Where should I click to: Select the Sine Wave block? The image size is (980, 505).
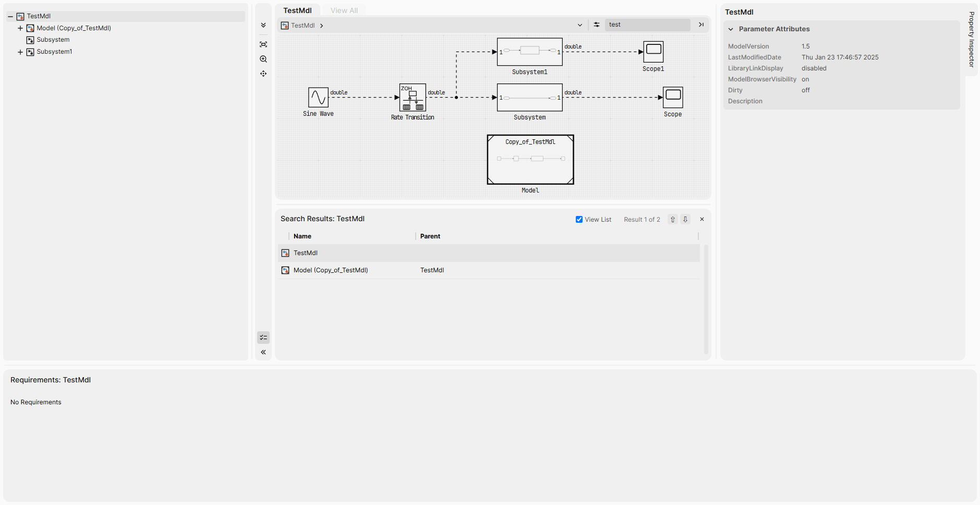tap(318, 98)
